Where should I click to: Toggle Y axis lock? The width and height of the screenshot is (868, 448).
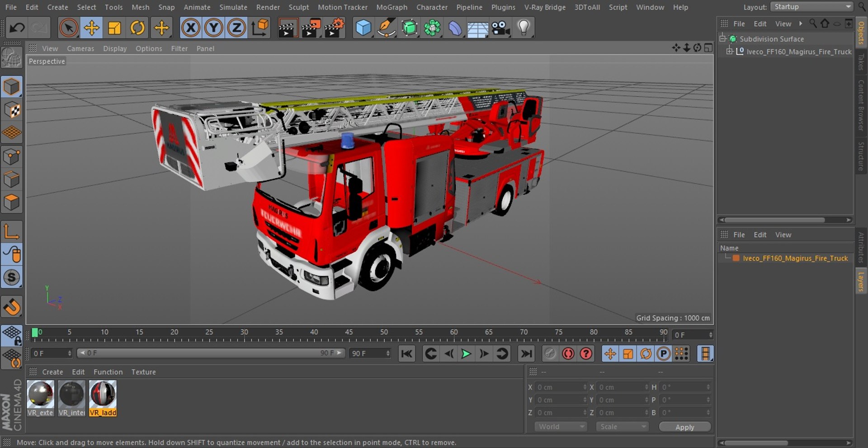[214, 28]
